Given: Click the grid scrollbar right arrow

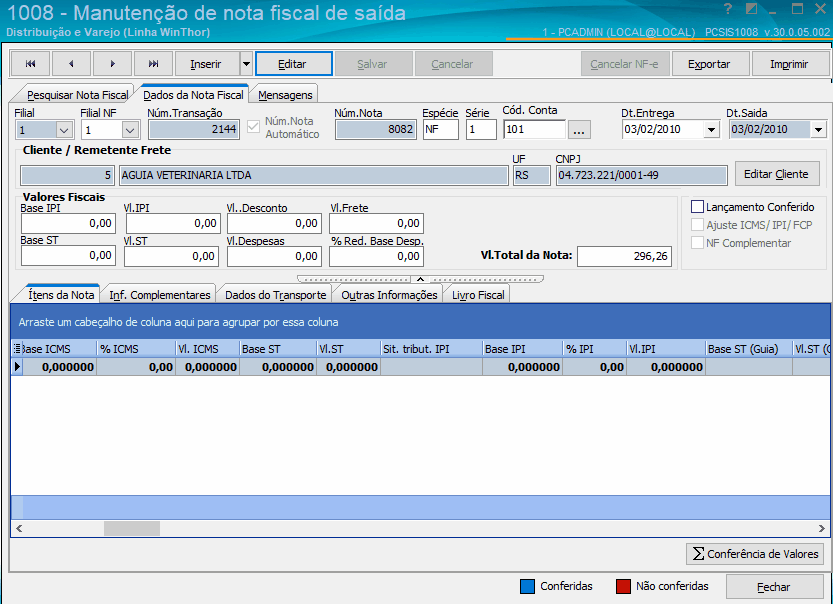Looking at the screenshot, I should pyautogui.click(x=821, y=528).
